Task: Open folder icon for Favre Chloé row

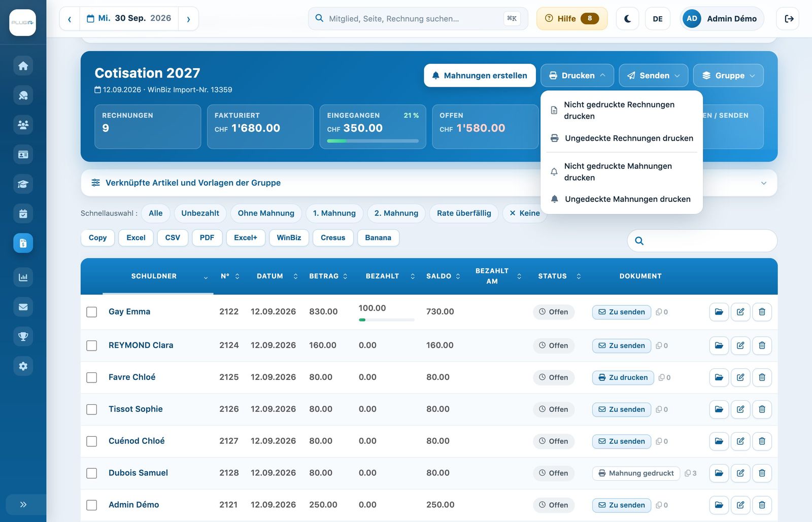Action: pos(719,377)
